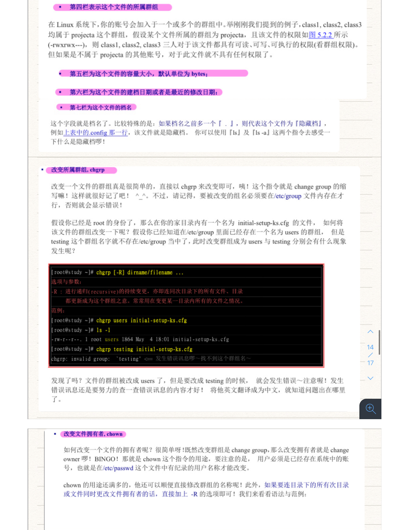Click the command chgrp users initial-setup-ks.cfg
The height and width of the screenshot is (530, 420).
click(x=141, y=321)
